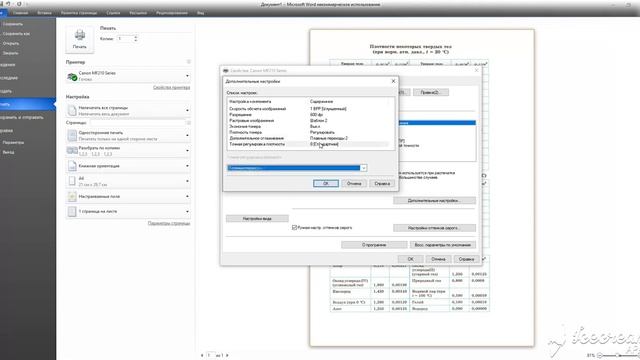The width and height of the screenshot is (640, 360).
Task: Click the Undo arrow in the quick access toolbar
Action: [x=8, y=4]
